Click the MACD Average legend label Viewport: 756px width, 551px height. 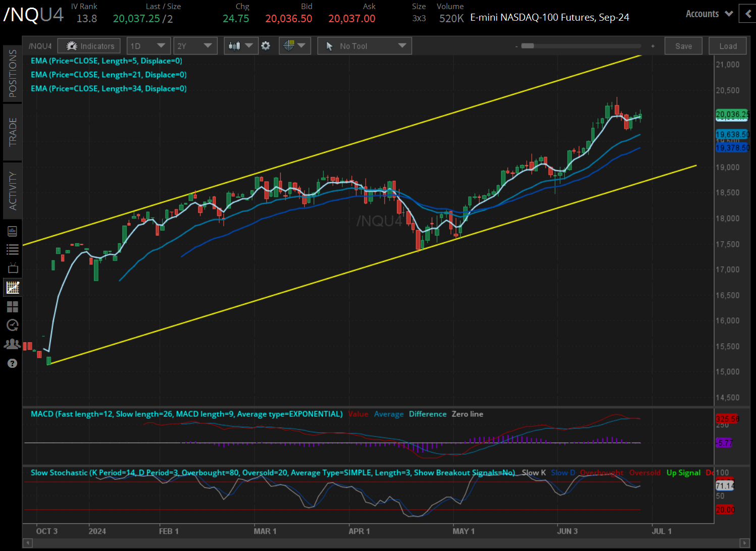point(389,414)
